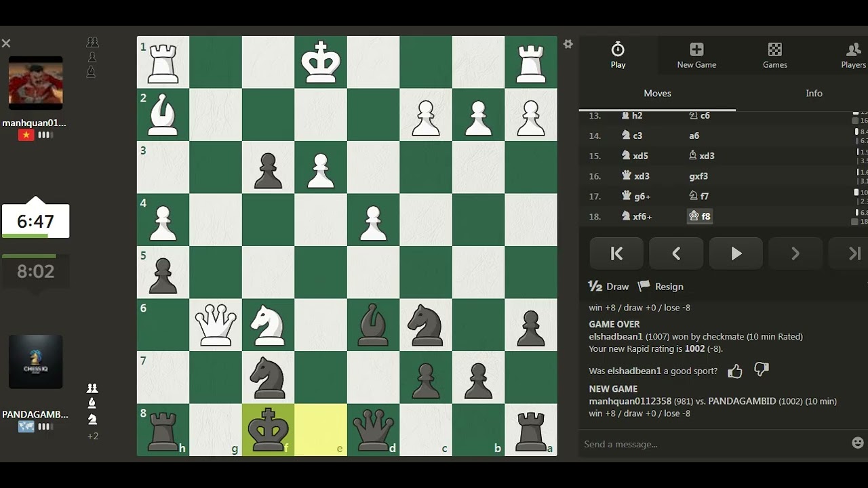Image resolution: width=868 pixels, height=488 pixels.
Task: Open PANDAGAMBID link in new game message
Action: 742,401
